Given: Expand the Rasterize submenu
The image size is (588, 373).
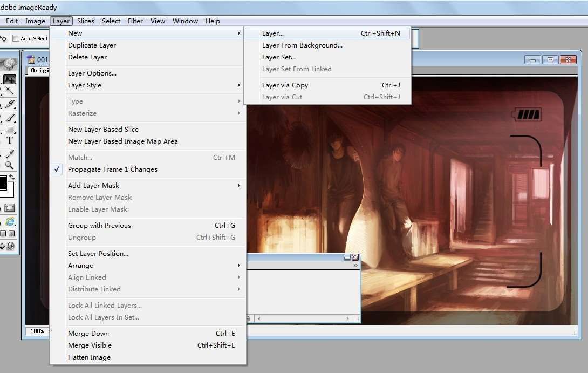Looking at the screenshot, I should 239,113.
